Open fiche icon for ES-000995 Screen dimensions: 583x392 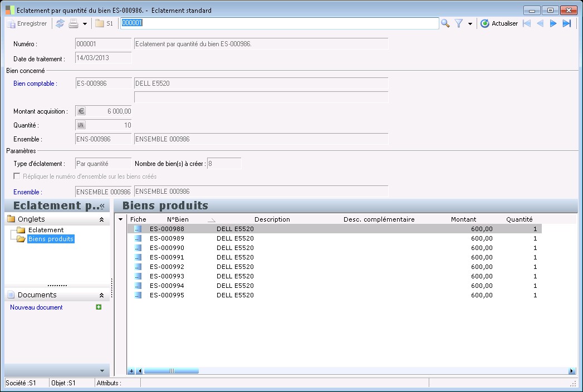point(138,295)
